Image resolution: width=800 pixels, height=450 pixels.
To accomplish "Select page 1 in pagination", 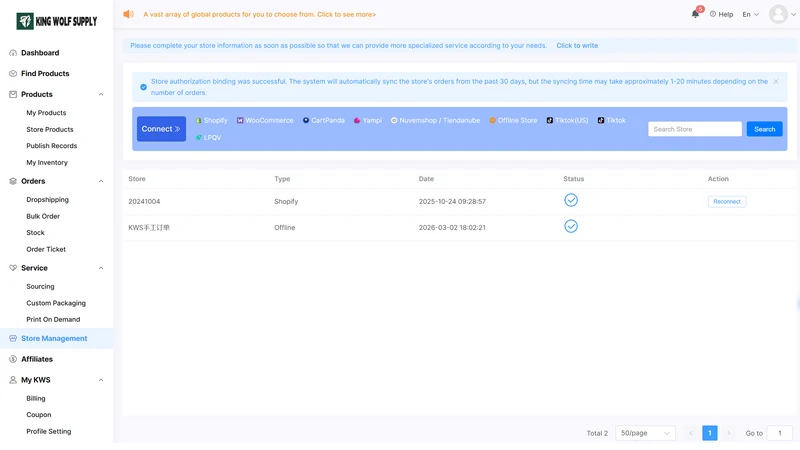I will coord(710,433).
